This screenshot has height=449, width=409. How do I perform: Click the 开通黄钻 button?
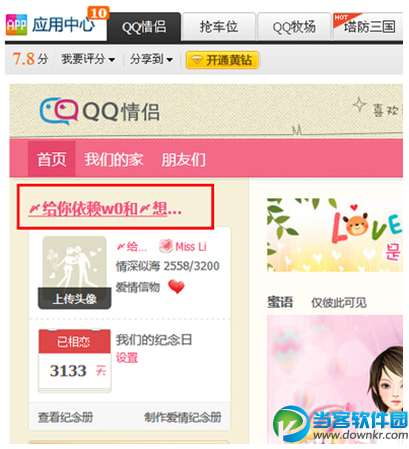(x=222, y=60)
